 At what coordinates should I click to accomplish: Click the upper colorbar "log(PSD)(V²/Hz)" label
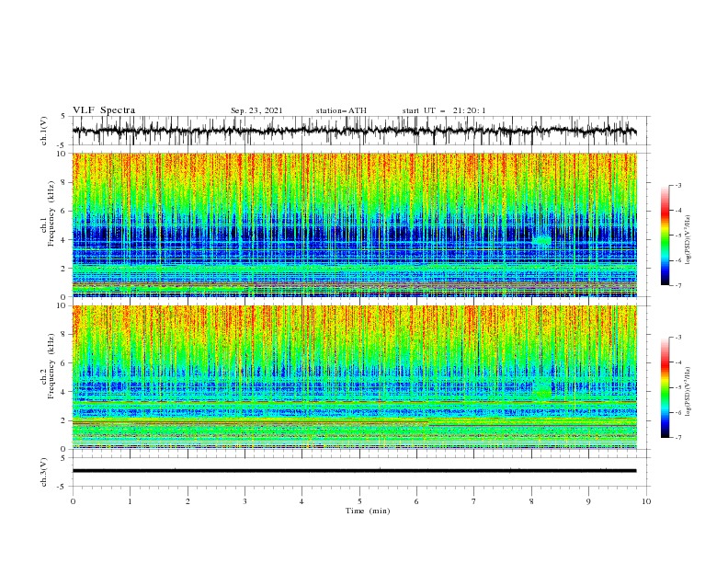pos(688,240)
